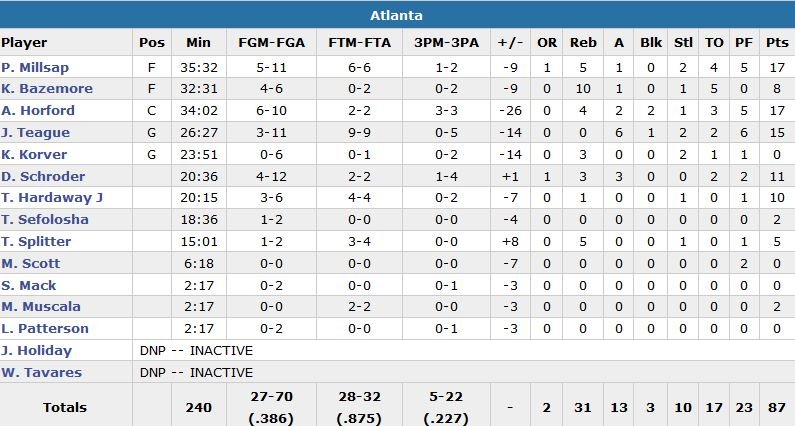Select J. Teague player link
Screen dimensions: 795x426
[x=36, y=133]
